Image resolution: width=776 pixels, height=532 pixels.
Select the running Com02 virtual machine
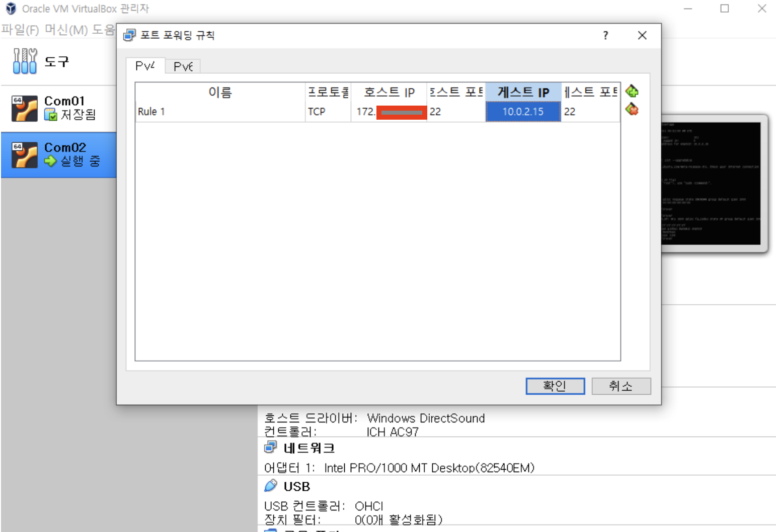point(58,155)
